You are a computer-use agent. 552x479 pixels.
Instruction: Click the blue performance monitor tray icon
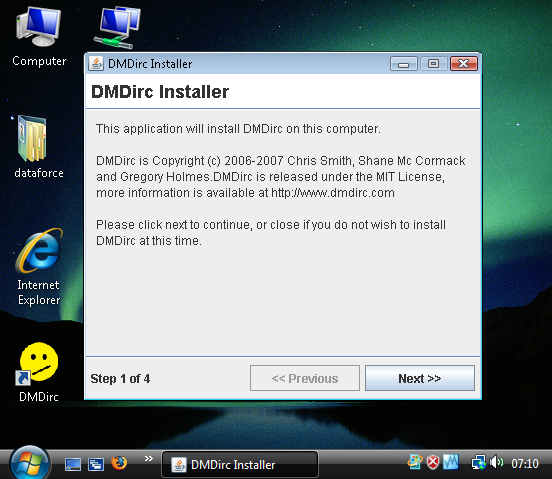point(451,462)
